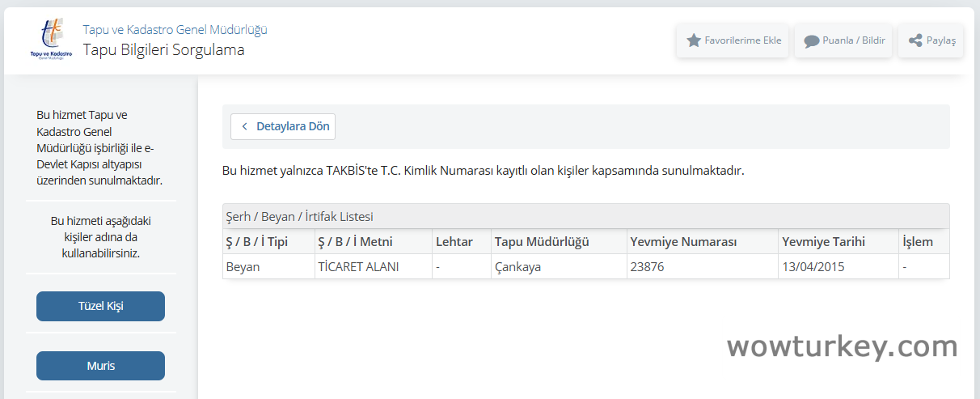This screenshot has width=980, height=399.
Task: Click the Ş / B / İ Tipi column header
Action: pyautogui.click(x=256, y=242)
